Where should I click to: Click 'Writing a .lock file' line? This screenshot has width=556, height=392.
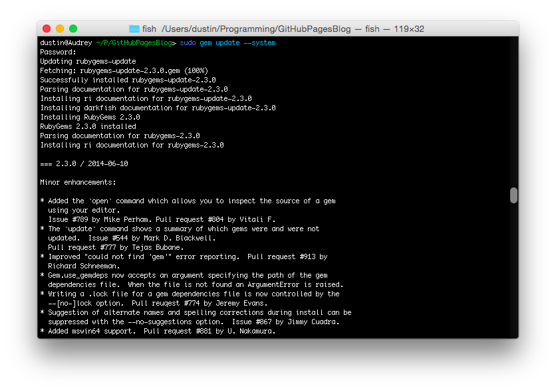pos(190,294)
